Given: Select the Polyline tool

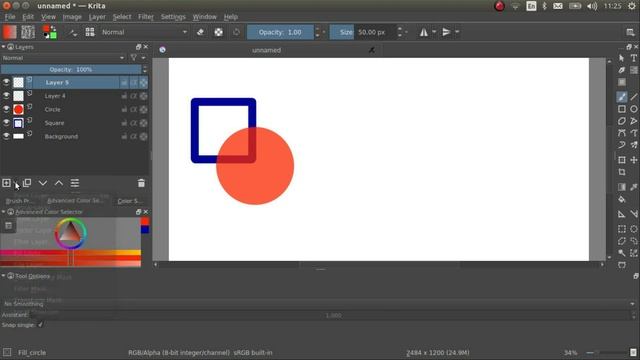Looking at the screenshot, I should [634, 121].
